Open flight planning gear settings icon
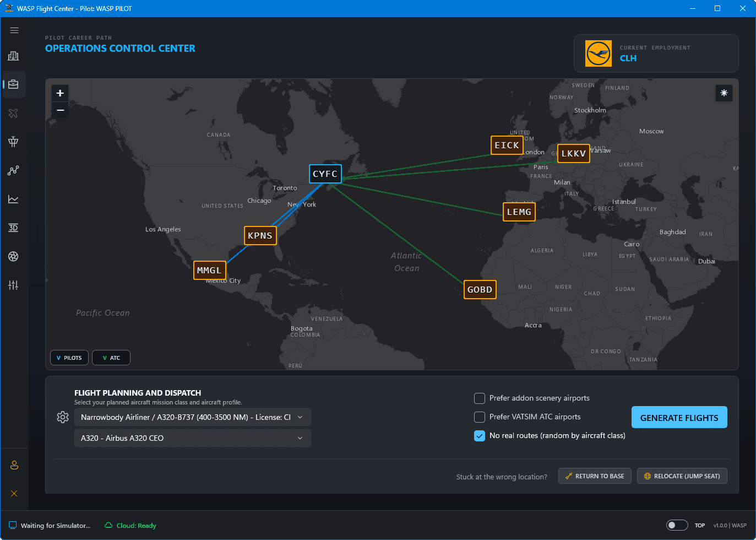 point(63,417)
